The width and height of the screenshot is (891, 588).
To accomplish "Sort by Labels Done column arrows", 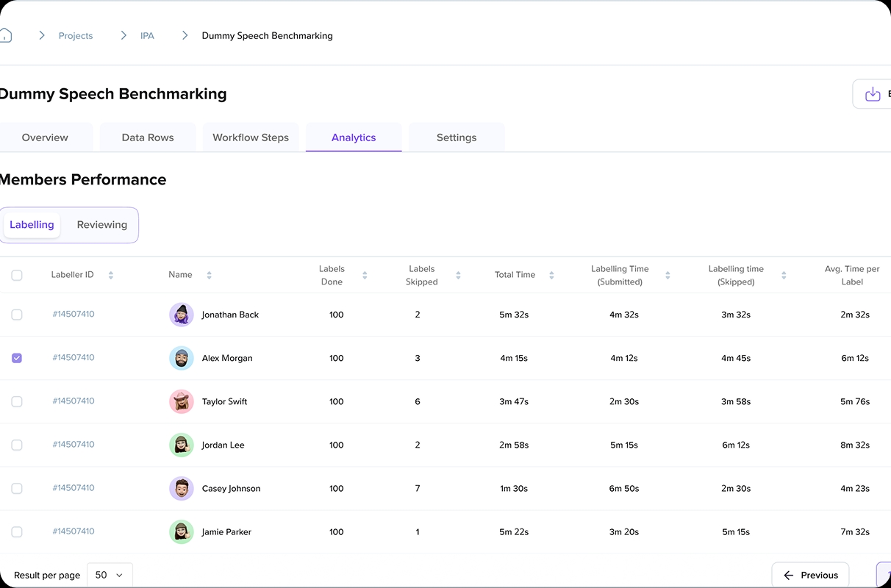I will point(365,276).
